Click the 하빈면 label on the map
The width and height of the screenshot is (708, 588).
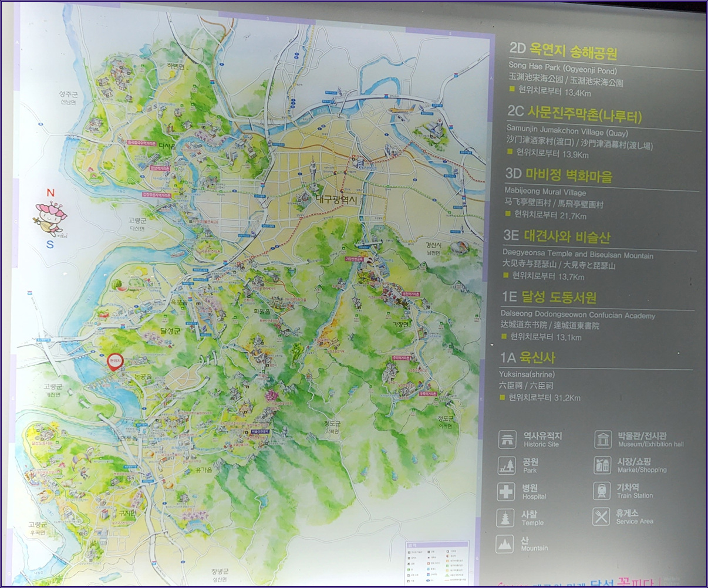tap(176, 66)
